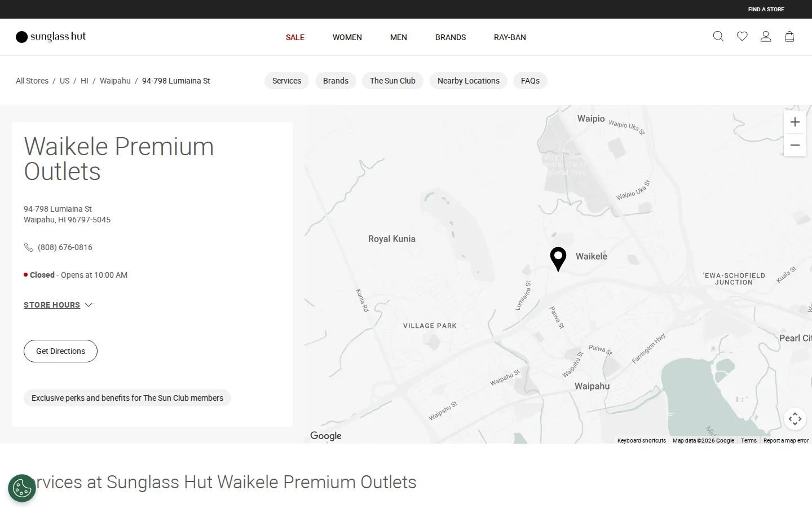This screenshot has width=812, height=508.
Task: Zoom in the map with plus
Action: pos(795,122)
